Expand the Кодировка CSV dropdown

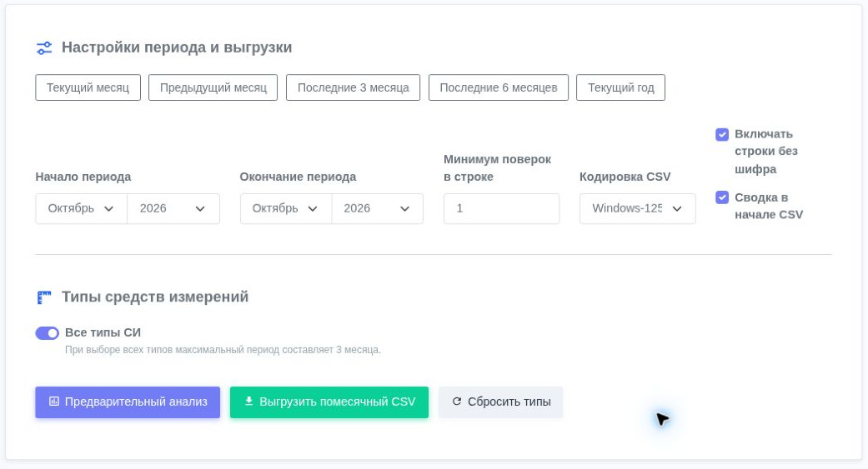pos(638,208)
